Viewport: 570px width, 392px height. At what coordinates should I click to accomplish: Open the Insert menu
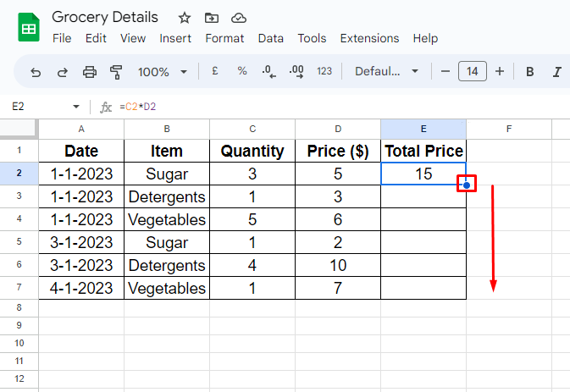(175, 38)
